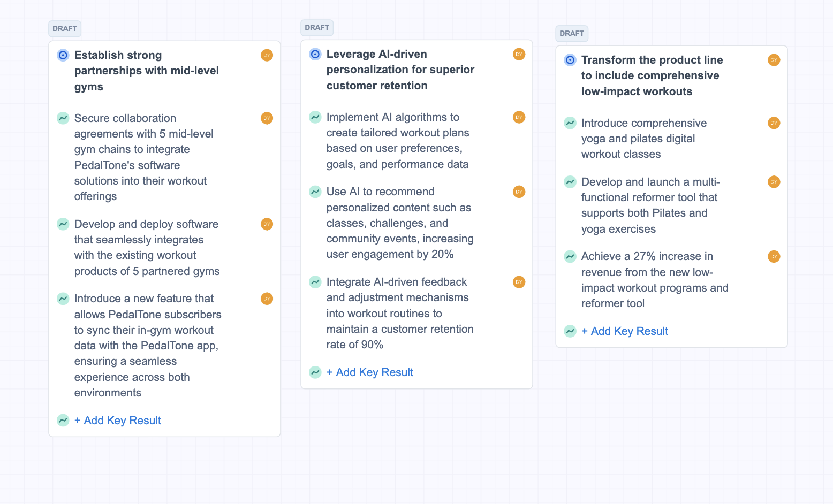Select text 'Achieve a 27% increase in revenue'
The image size is (833, 504).
coord(647,264)
